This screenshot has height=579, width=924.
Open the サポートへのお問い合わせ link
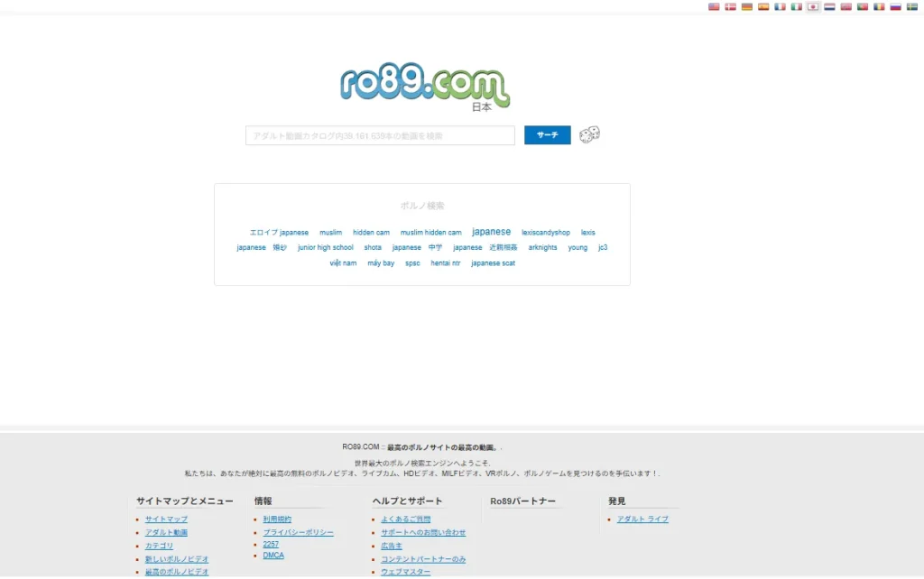click(x=423, y=532)
